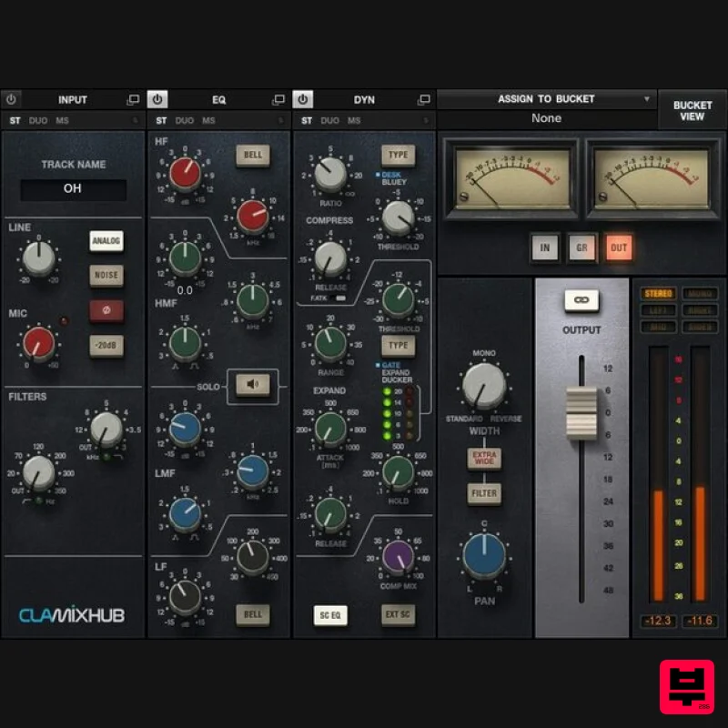The image size is (728, 728).
Task: Toggle the DYN module power icon
Action: coord(303,99)
